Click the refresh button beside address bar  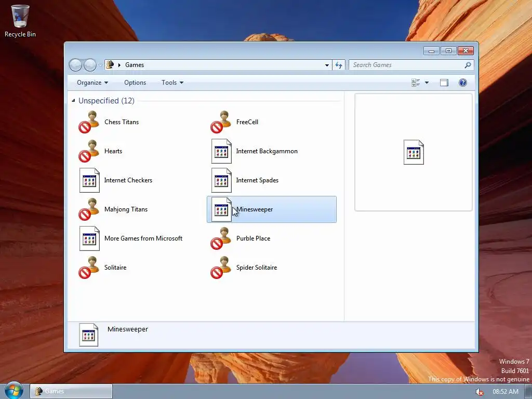(339, 65)
